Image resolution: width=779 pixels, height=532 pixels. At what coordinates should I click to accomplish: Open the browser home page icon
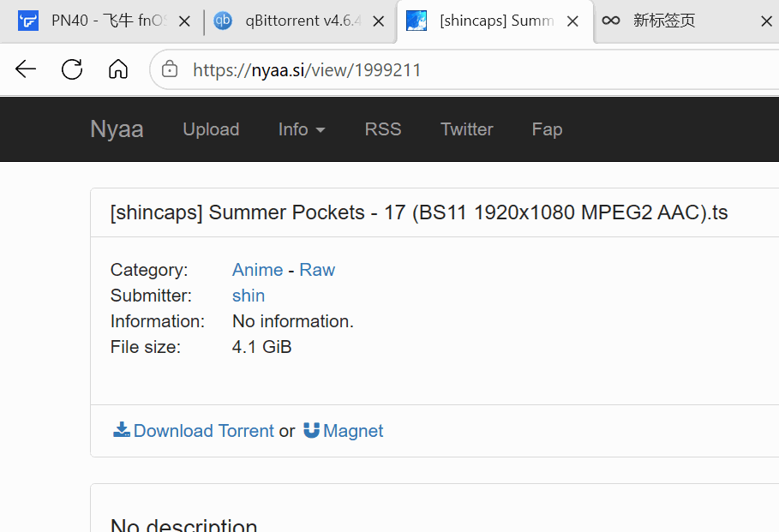[x=118, y=69]
